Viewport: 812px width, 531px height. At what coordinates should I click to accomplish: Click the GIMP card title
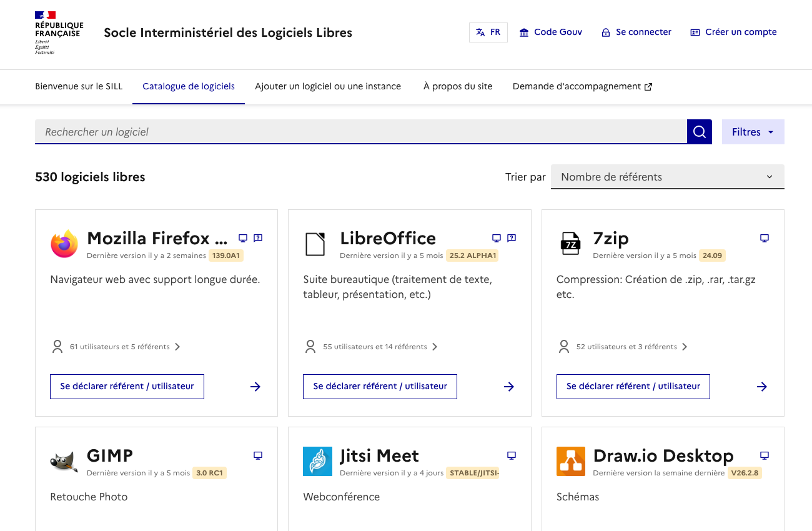[x=110, y=455]
